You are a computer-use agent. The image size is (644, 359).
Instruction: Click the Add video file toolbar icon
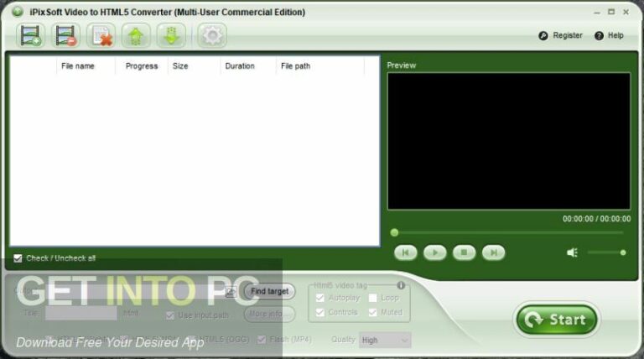coord(31,36)
